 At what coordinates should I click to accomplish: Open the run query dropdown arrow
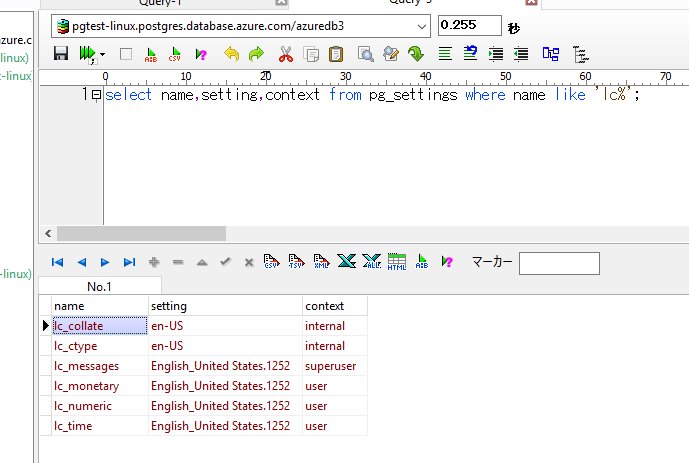102,55
